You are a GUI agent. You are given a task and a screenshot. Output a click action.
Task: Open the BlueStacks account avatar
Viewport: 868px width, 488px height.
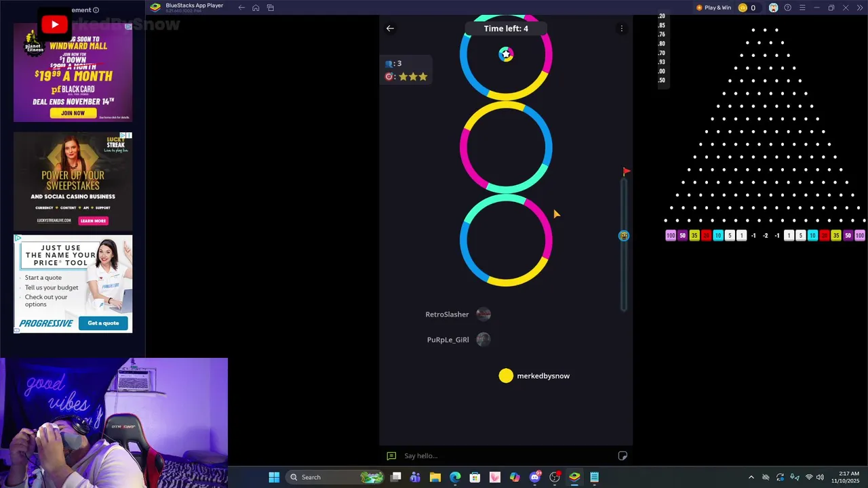click(773, 7)
